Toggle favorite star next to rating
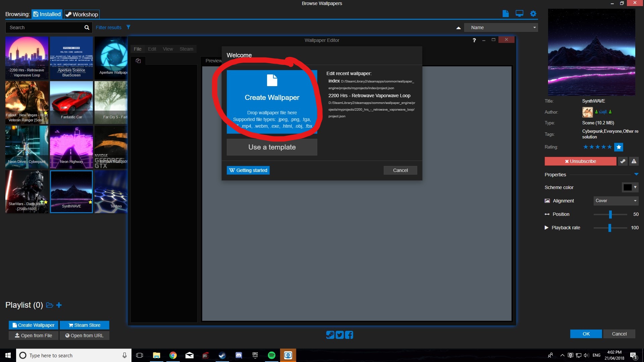The width and height of the screenshot is (644, 362). (619, 147)
